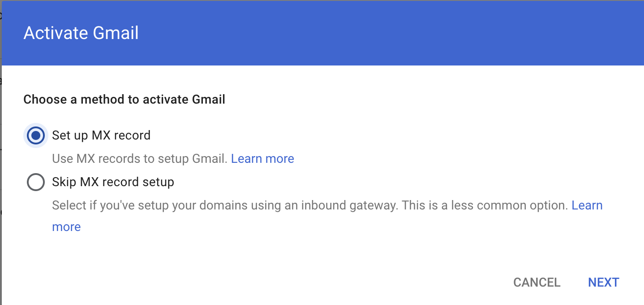The height and width of the screenshot is (305, 644).
Task: Open Learn more link beside MX records description
Action: click(262, 159)
